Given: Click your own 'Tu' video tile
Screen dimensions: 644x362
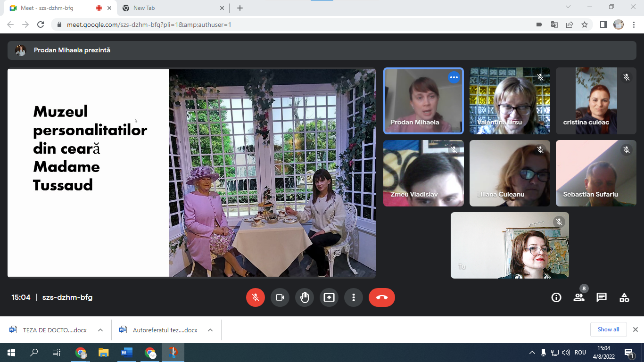Looking at the screenshot, I should (x=510, y=245).
